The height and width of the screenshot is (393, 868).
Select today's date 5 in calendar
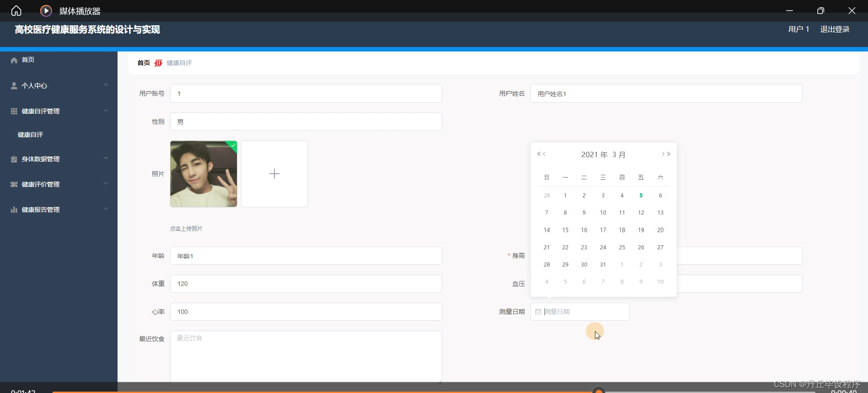pos(641,196)
